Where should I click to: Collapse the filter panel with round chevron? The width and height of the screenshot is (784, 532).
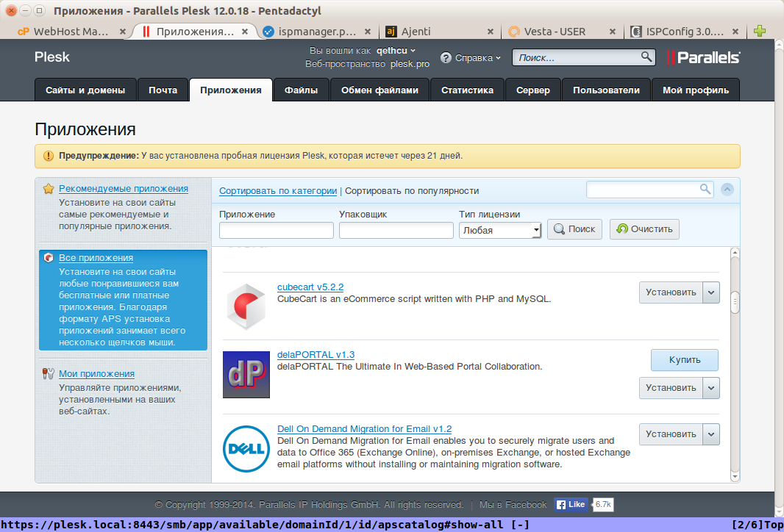727,190
